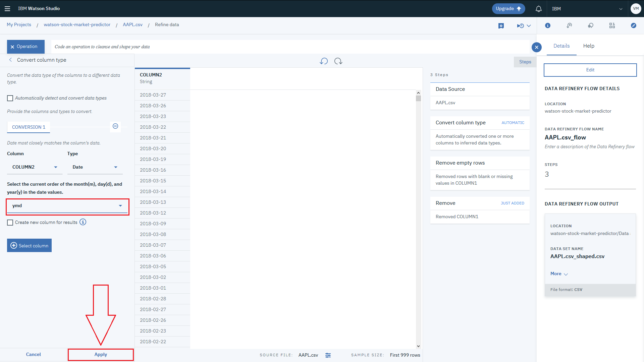The height and width of the screenshot is (362, 644).
Task: Remove Conversion 1 with minus icon
Action: (115, 126)
